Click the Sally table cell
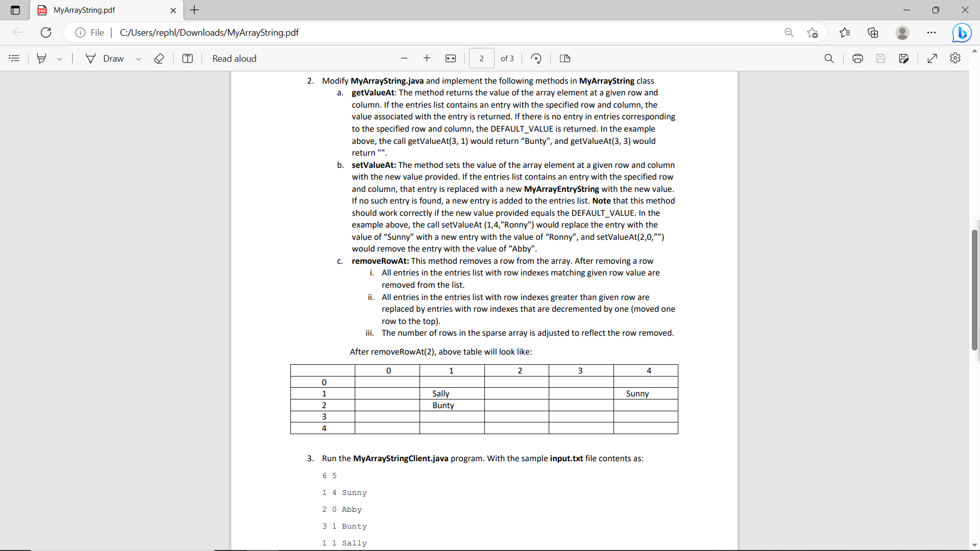 tap(452, 393)
